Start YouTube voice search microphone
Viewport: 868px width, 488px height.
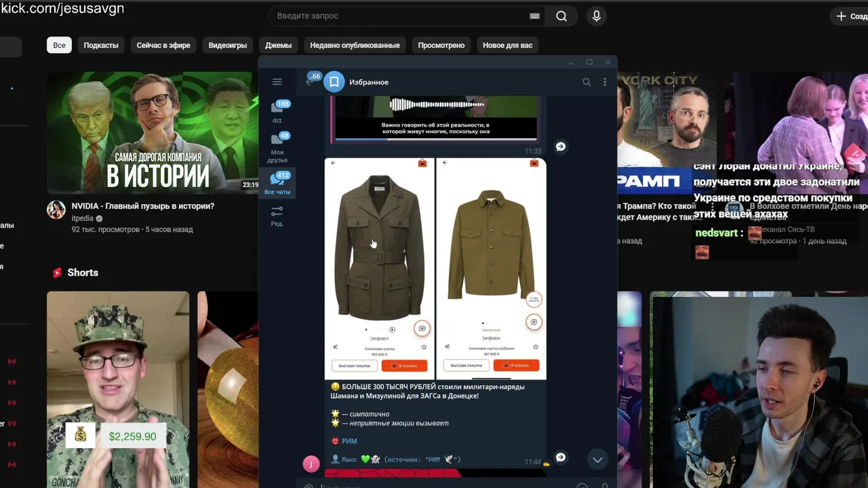(x=597, y=16)
